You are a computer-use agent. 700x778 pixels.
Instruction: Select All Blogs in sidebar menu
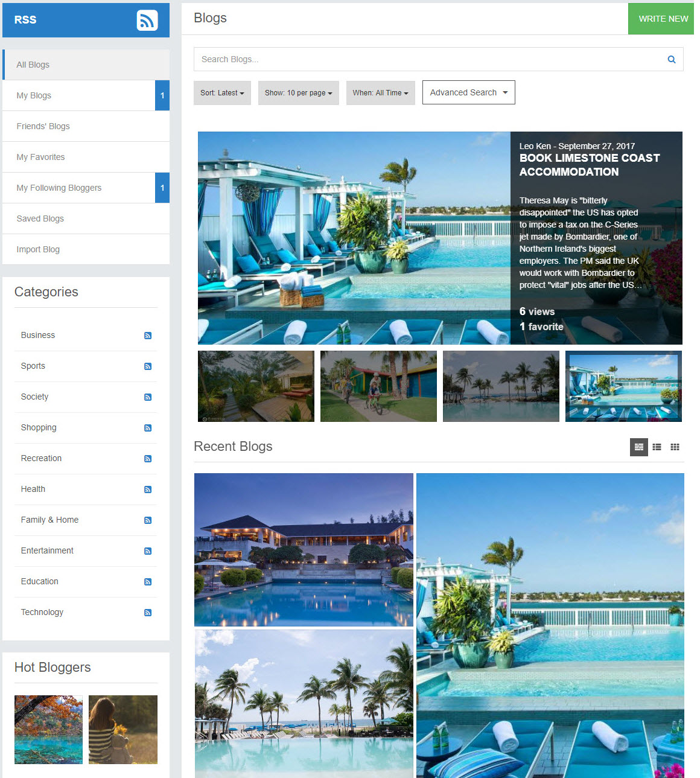point(86,65)
